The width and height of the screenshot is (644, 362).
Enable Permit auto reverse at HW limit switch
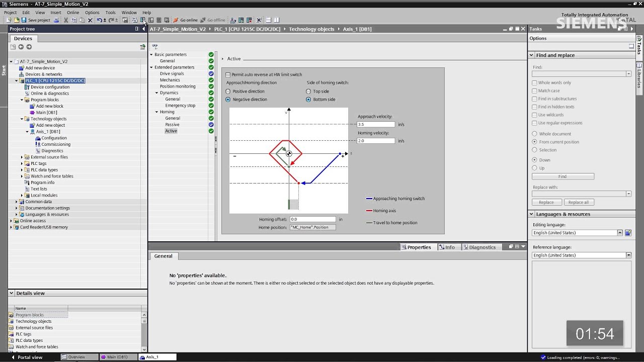point(228,74)
